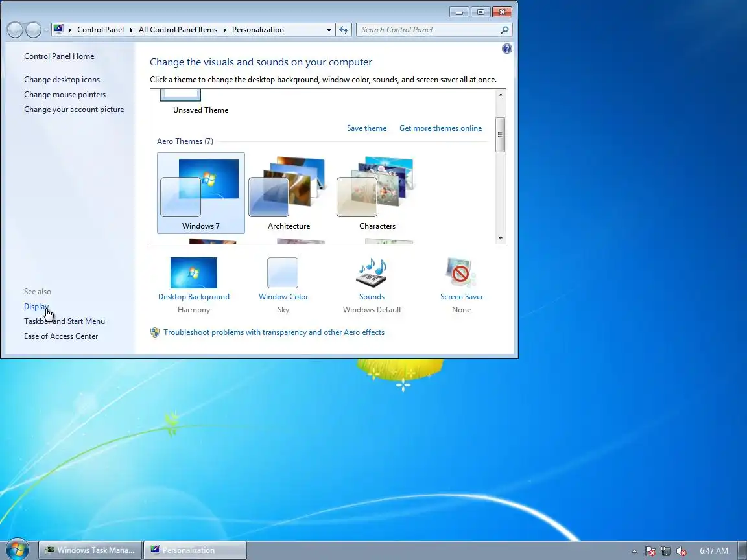
Task: Expand arrow after Control Panel breadcrumb
Action: point(132,30)
